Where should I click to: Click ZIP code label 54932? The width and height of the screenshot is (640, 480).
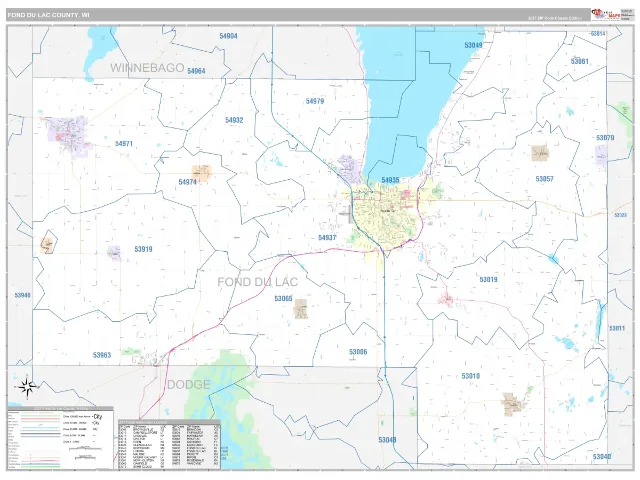point(234,120)
